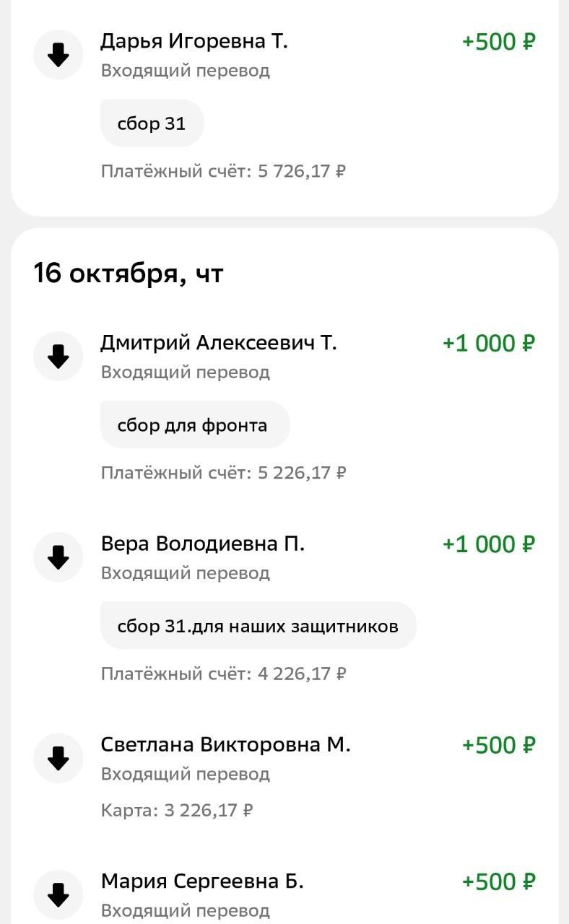Tap the "сбор 31.для наших защитников" comment
This screenshot has height=924, width=569.
coord(258,626)
